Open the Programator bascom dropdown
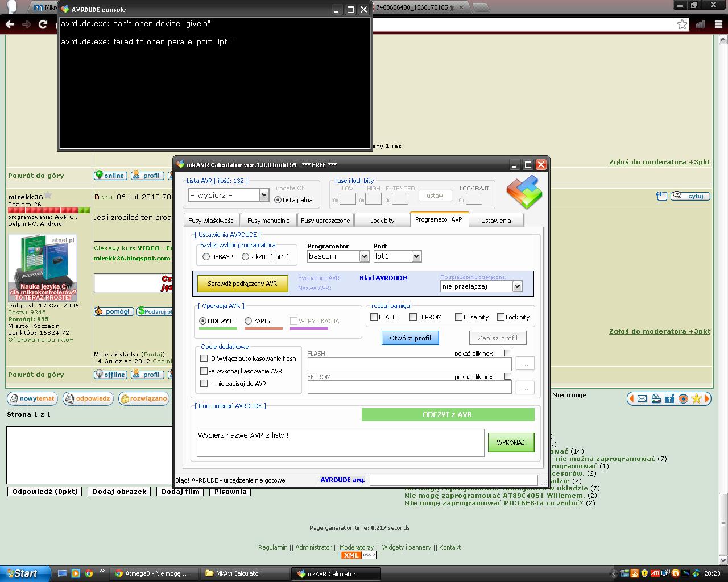 (x=338, y=256)
